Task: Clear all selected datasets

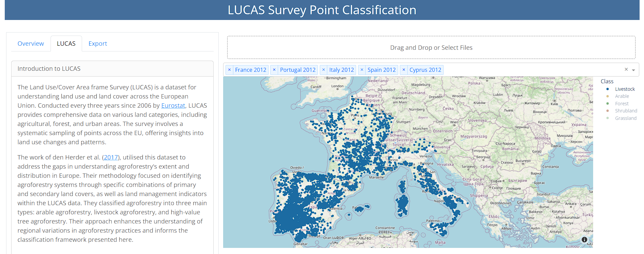Action: pos(626,69)
